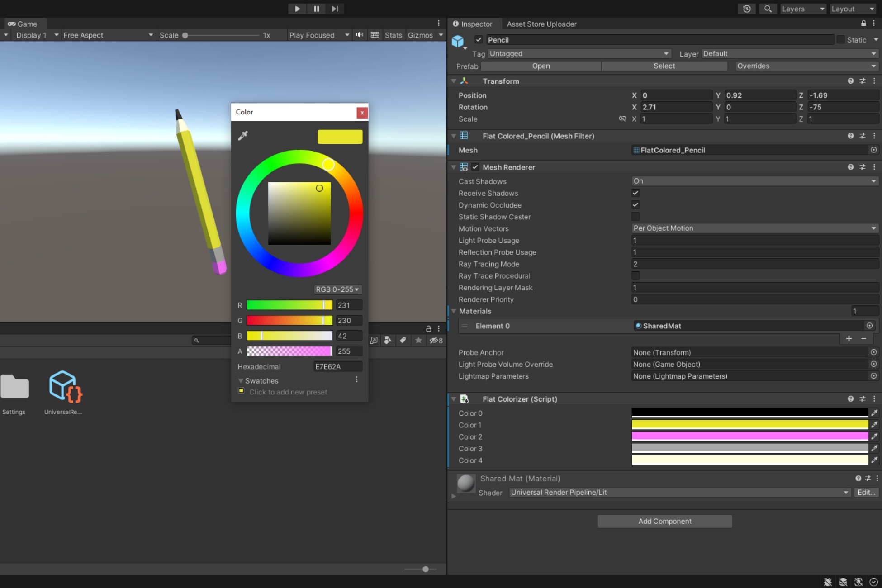The image size is (882, 588).
Task: Change the RGB 0-255 mode dropdown
Action: pos(337,289)
